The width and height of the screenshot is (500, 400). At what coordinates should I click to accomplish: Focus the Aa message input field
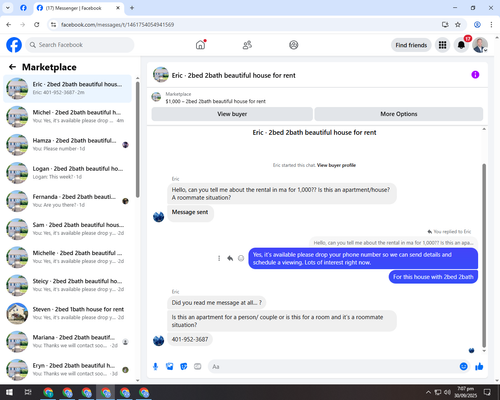333,367
